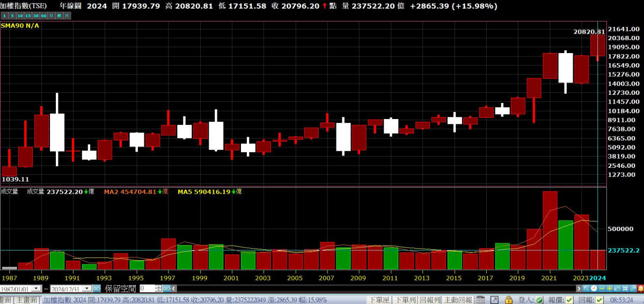
Task: Click the green 2022 volume bar
Action: click(x=566, y=245)
